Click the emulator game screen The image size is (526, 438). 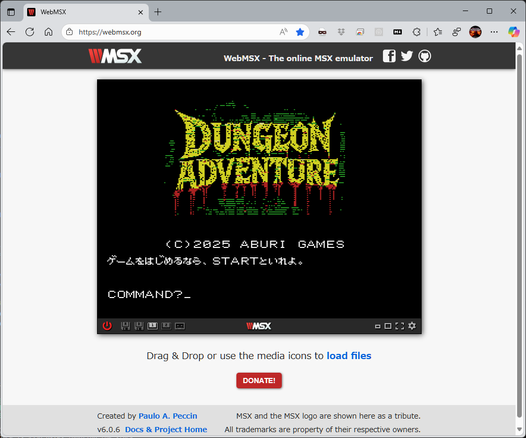(x=259, y=199)
